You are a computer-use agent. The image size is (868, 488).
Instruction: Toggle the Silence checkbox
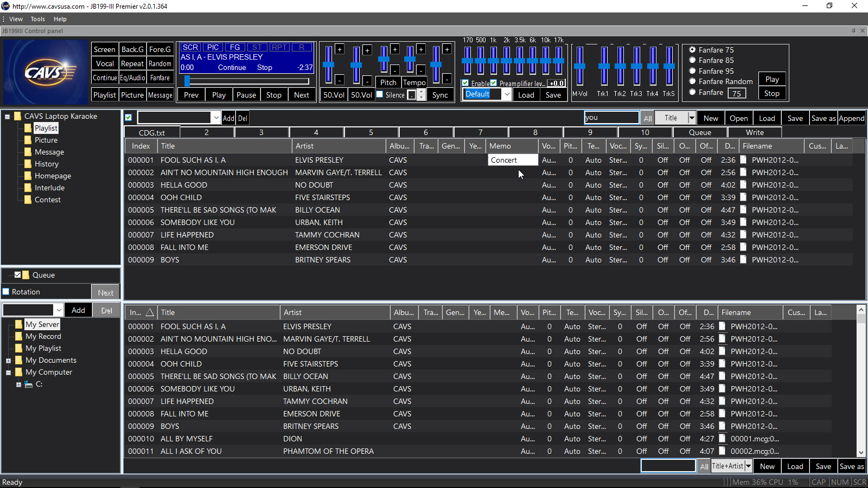[x=380, y=94]
